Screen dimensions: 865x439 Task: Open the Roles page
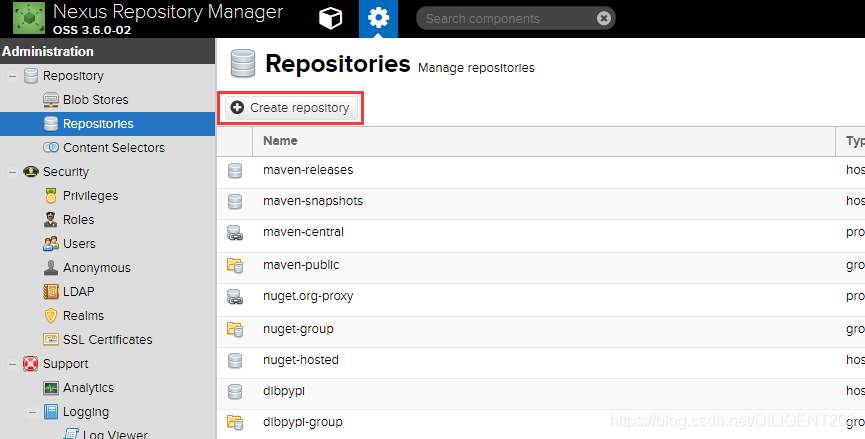pos(78,220)
